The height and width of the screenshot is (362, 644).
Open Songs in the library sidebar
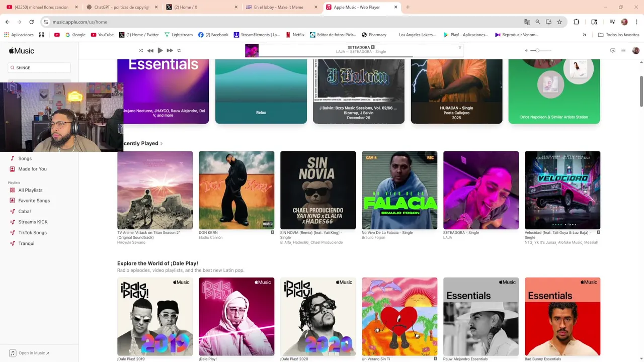[25, 158]
